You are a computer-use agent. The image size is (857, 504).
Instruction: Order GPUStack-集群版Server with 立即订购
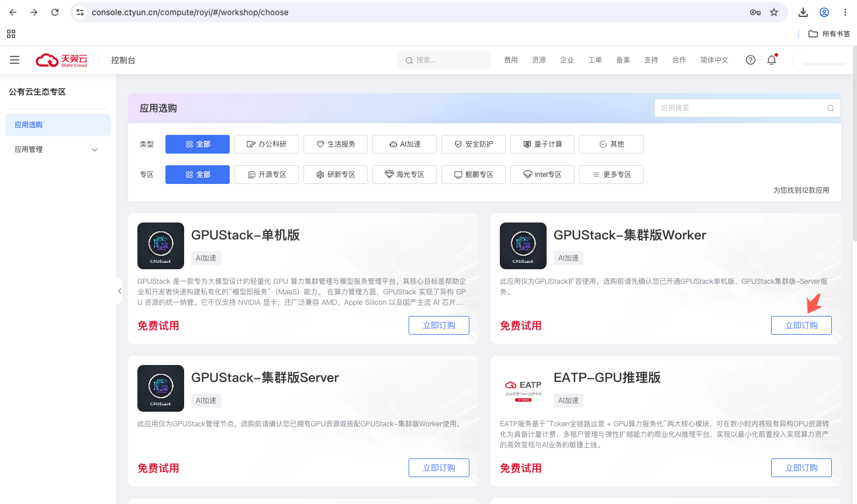(x=439, y=468)
